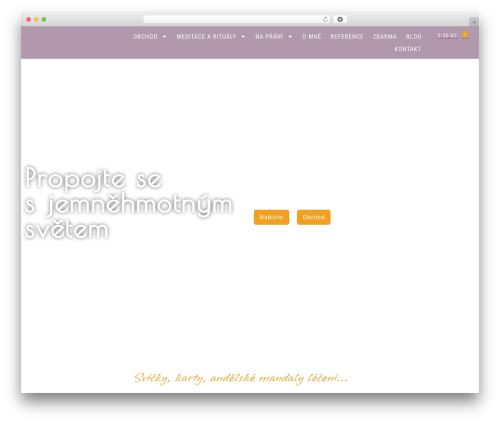Screen dimensions: 500x423
Task: Expand the Meditace a rituály menu arrow
Action: point(243,37)
